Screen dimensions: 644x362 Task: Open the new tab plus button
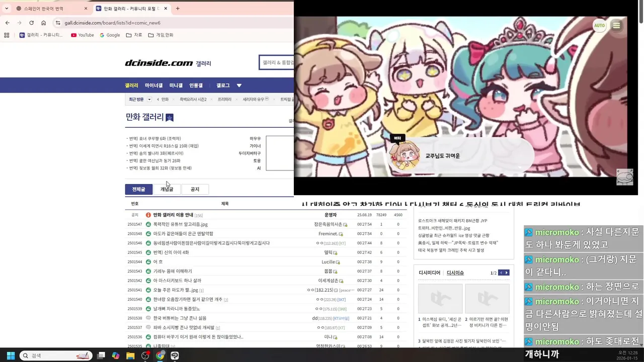click(x=178, y=9)
